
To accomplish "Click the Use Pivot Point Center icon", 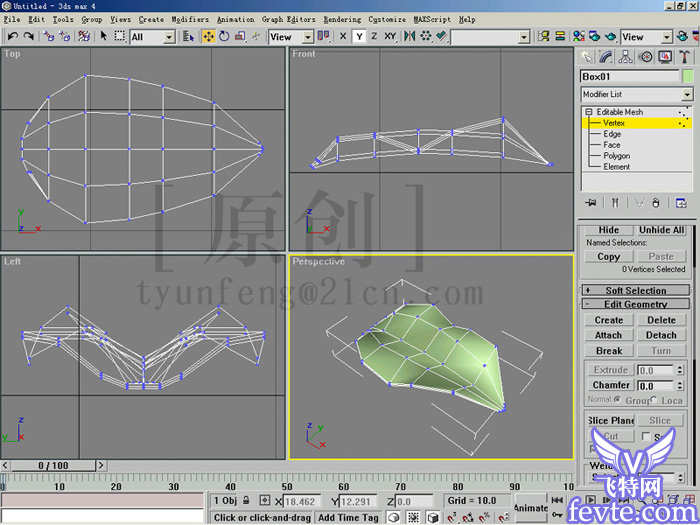I will click(x=323, y=36).
